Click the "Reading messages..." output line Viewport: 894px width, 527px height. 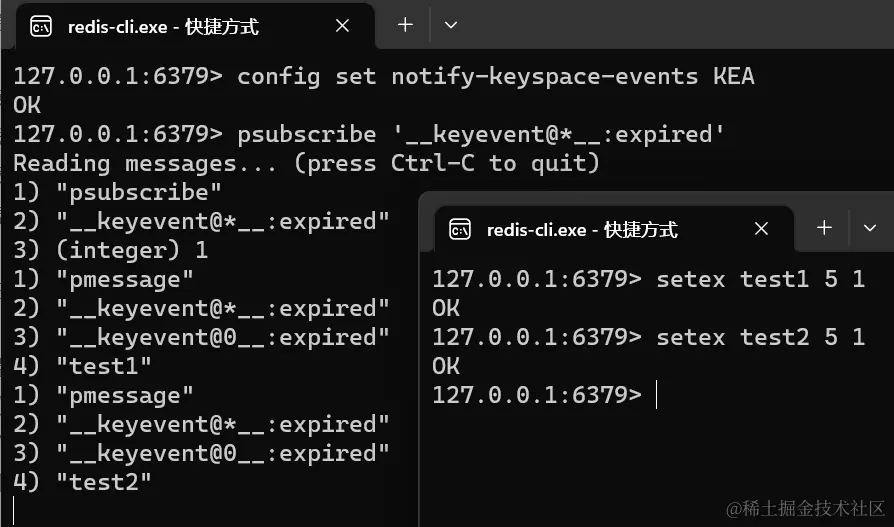[x=306, y=163]
